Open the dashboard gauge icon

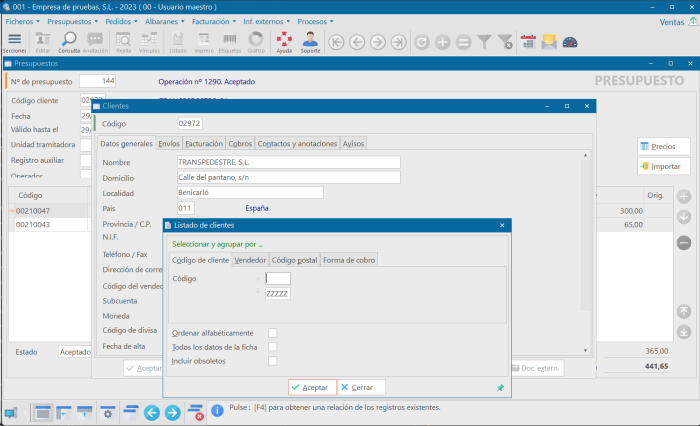pyautogui.click(x=570, y=42)
